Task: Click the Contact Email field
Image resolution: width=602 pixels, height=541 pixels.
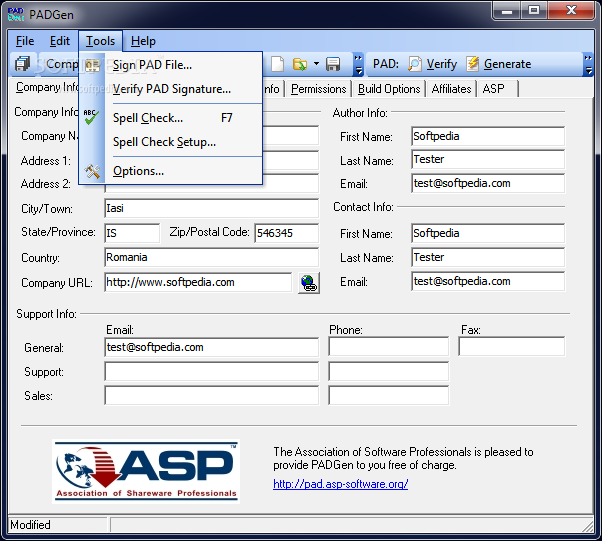Action: [x=488, y=281]
